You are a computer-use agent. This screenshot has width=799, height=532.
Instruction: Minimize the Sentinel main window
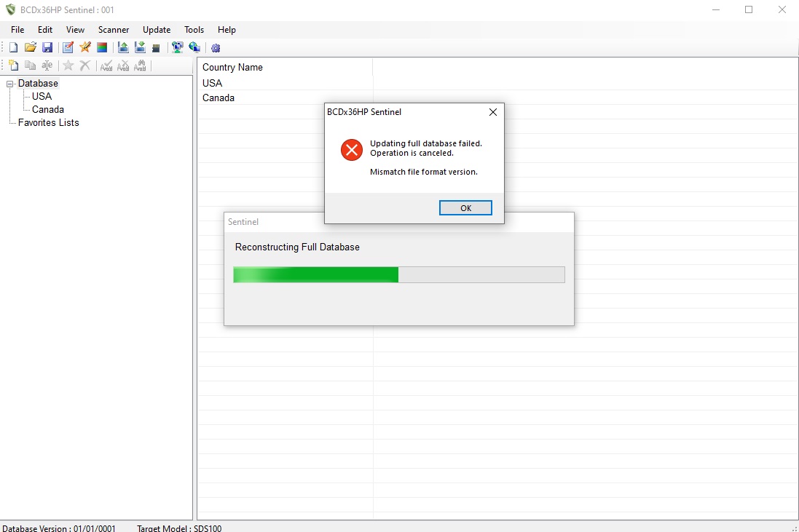716,9
